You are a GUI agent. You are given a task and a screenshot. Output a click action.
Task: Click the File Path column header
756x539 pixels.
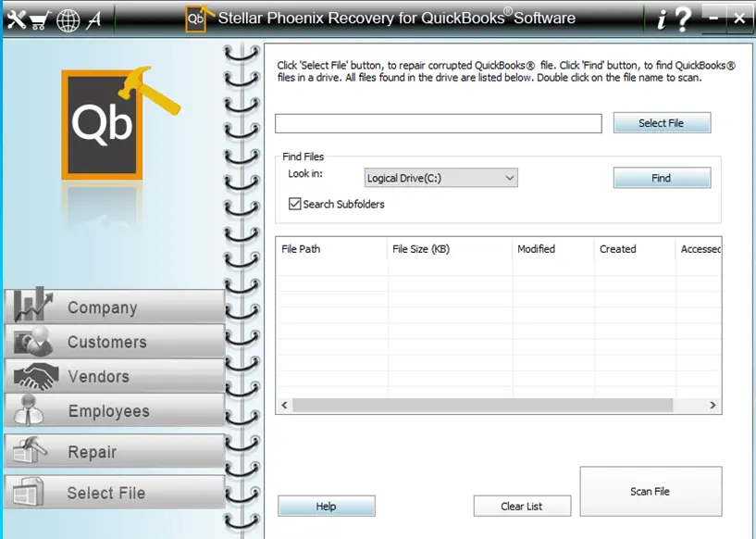tap(331, 249)
